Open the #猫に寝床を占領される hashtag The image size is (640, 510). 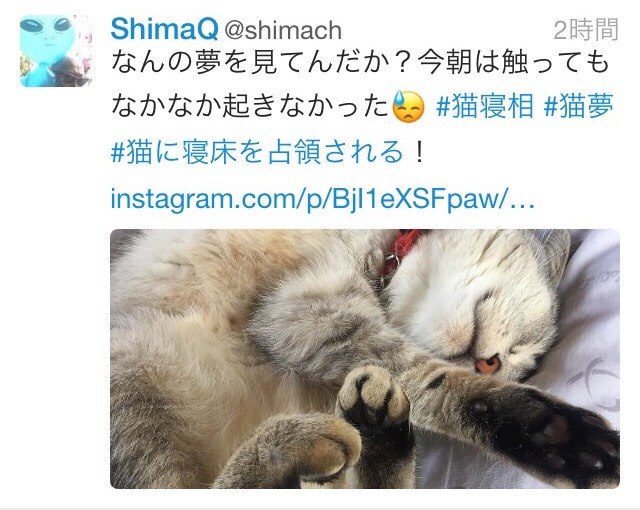click(x=258, y=152)
